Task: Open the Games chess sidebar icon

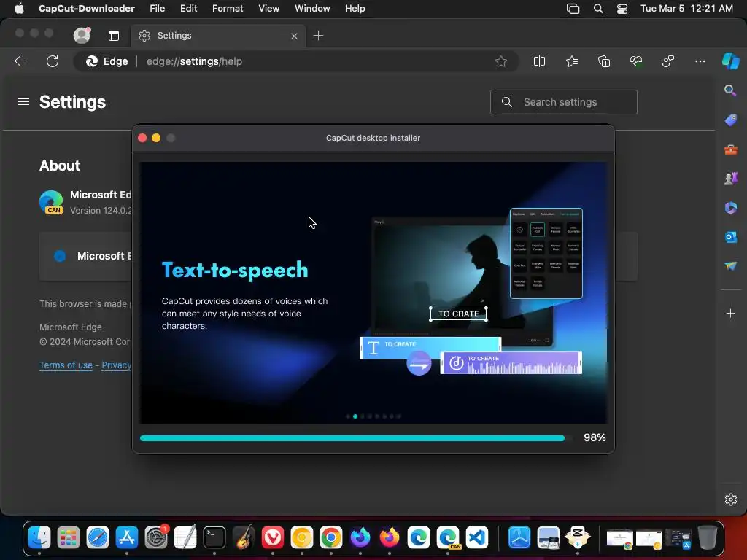Action: tap(730, 179)
